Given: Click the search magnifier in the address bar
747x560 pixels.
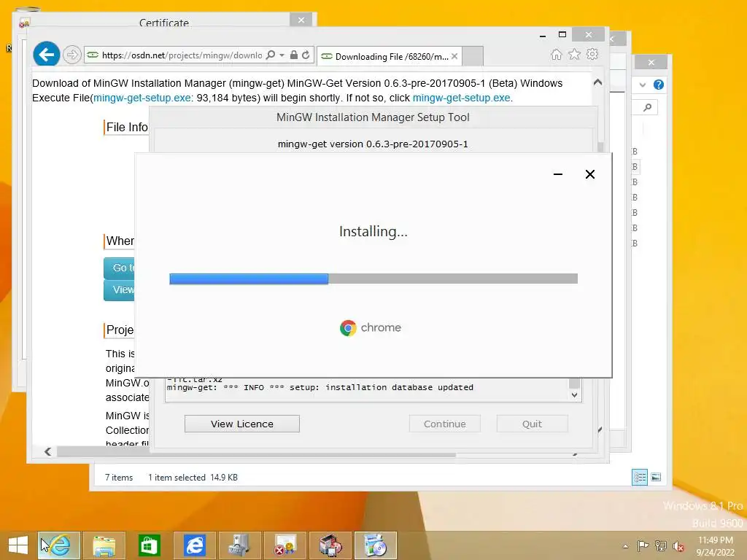Looking at the screenshot, I should [271, 55].
